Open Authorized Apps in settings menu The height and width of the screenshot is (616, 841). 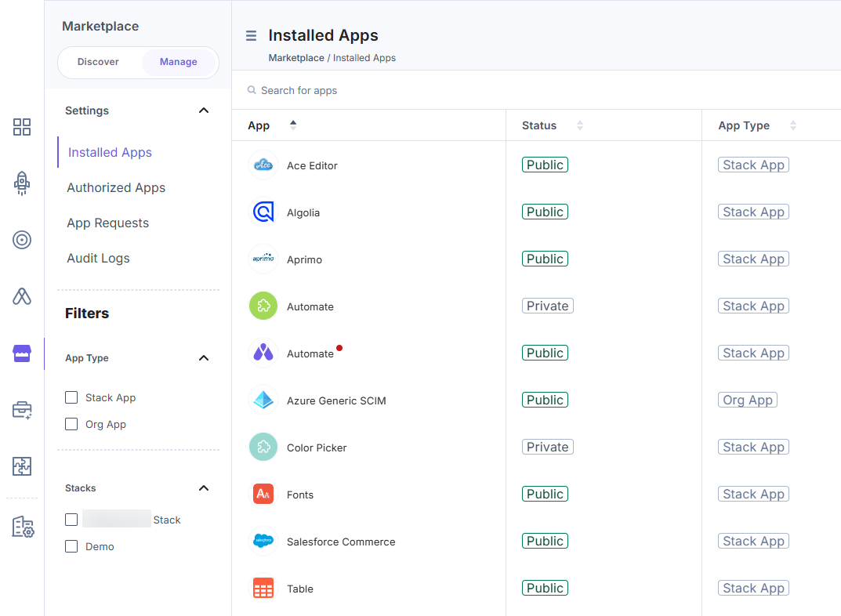[116, 188]
